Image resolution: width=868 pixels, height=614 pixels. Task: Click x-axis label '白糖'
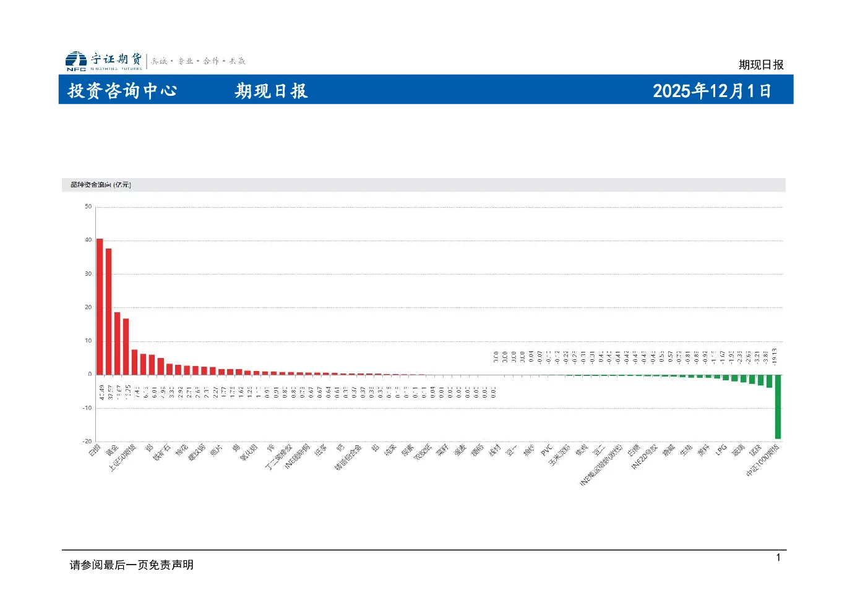[634, 450]
